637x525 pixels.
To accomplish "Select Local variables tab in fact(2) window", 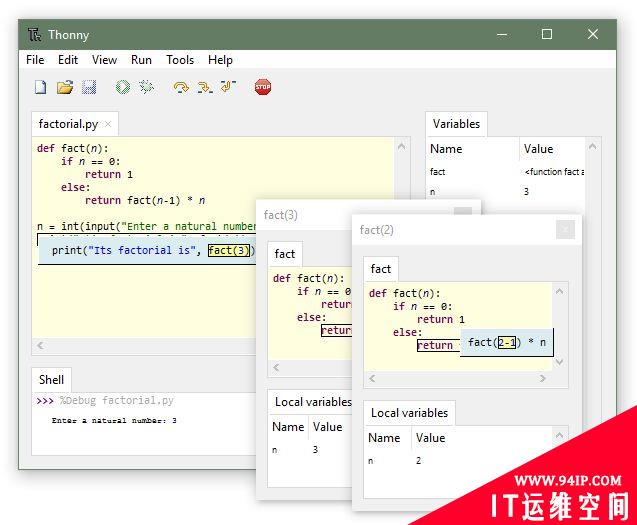I will [410, 413].
